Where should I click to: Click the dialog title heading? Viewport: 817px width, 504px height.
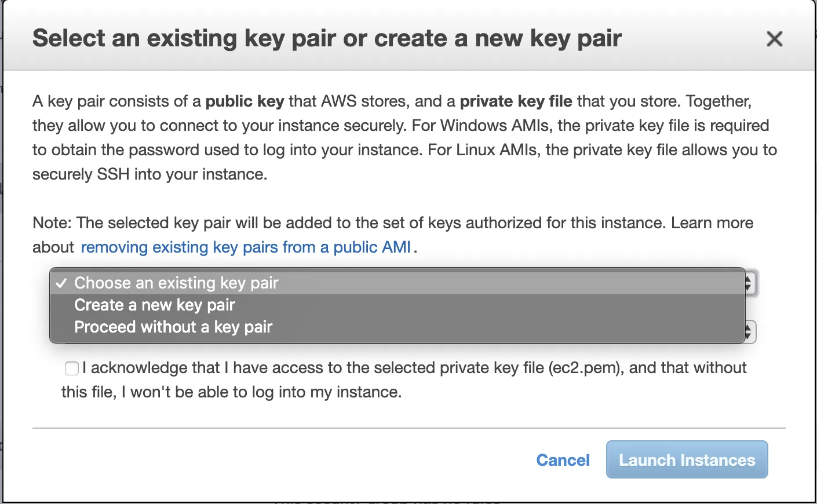[x=327, y=39]
